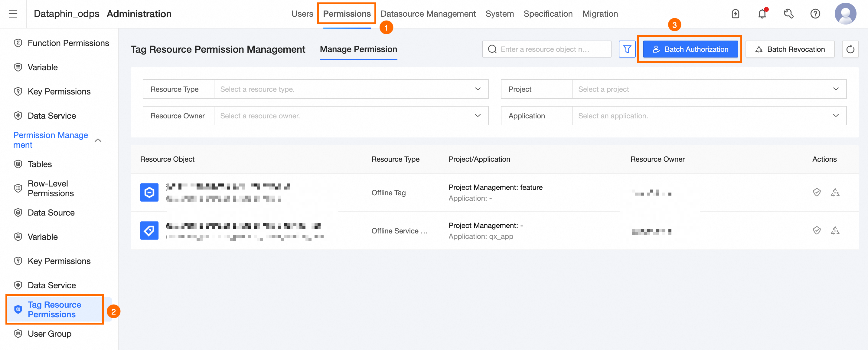The width and height of the screenshot is (868, 350).
Task: Open the Manage Permission tab
Action: [358, 49]
